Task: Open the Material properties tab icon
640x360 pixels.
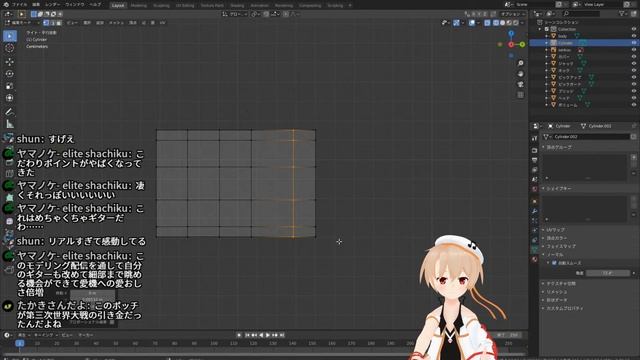Action: 535,259
